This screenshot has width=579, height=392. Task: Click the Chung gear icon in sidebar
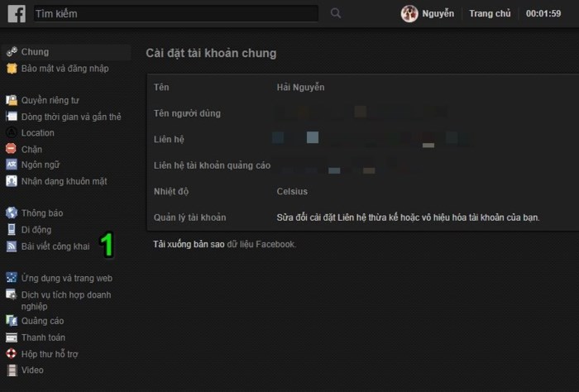[12, 52]
